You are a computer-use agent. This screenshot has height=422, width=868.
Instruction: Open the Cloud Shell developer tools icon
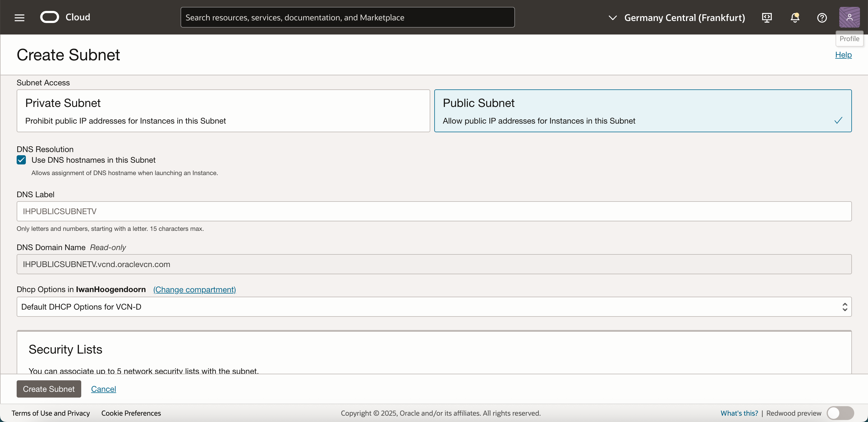pyautogui.click(x=767, y=18)
